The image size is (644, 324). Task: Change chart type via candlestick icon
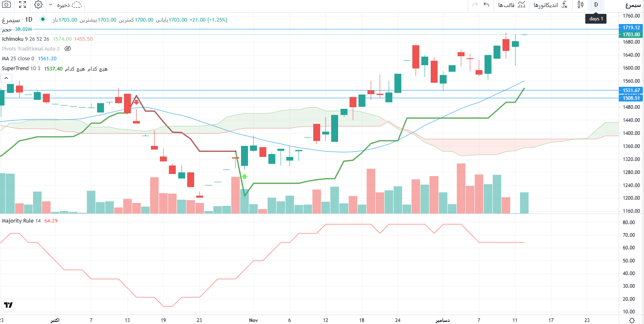click(x=580, y=5)
